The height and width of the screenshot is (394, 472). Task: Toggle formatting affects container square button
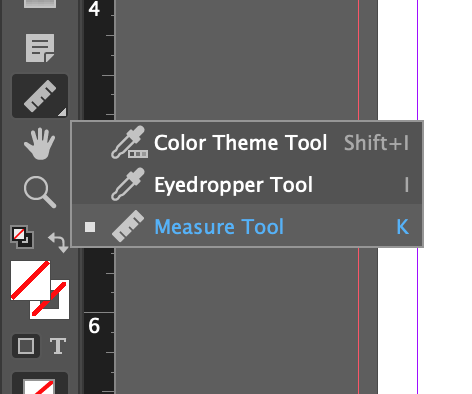coord(26,346)
